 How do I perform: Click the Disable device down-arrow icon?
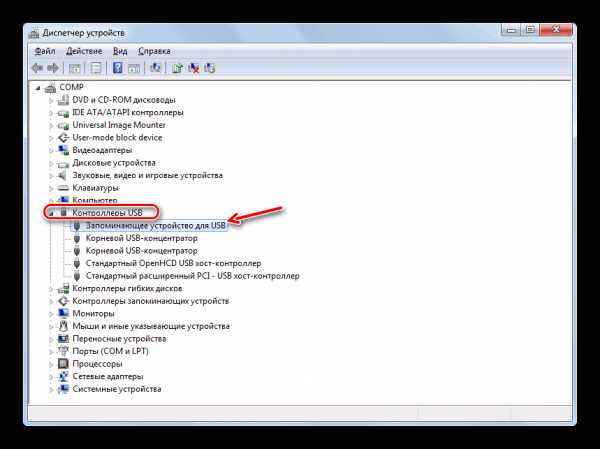click(x=210, y=69)
